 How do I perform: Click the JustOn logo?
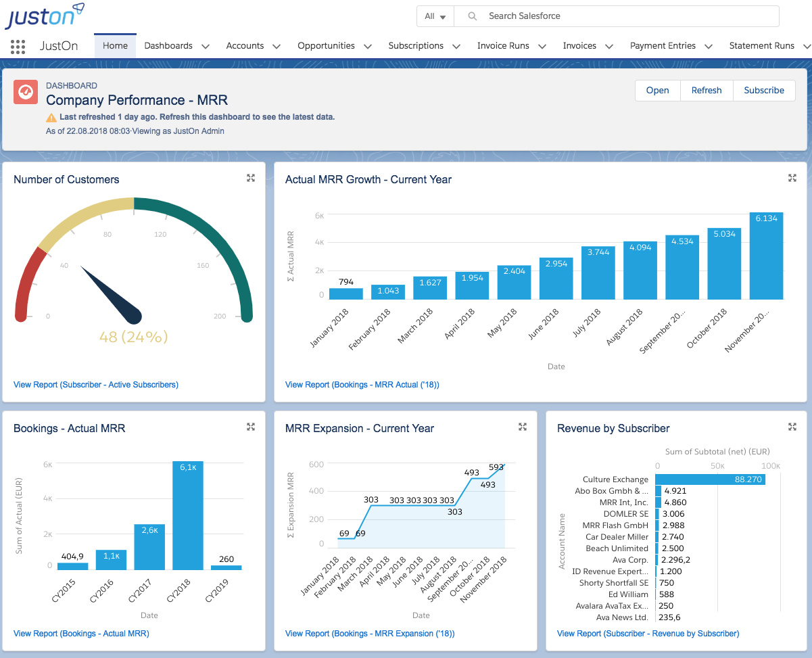point(45,16)
